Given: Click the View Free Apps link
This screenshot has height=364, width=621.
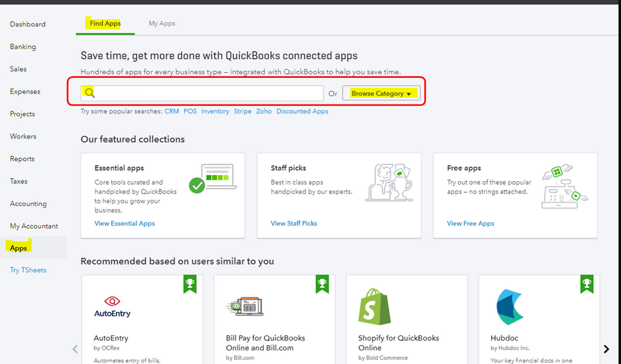Looking at the screenshot, I should pyautogui.click(x=470, y=223).
